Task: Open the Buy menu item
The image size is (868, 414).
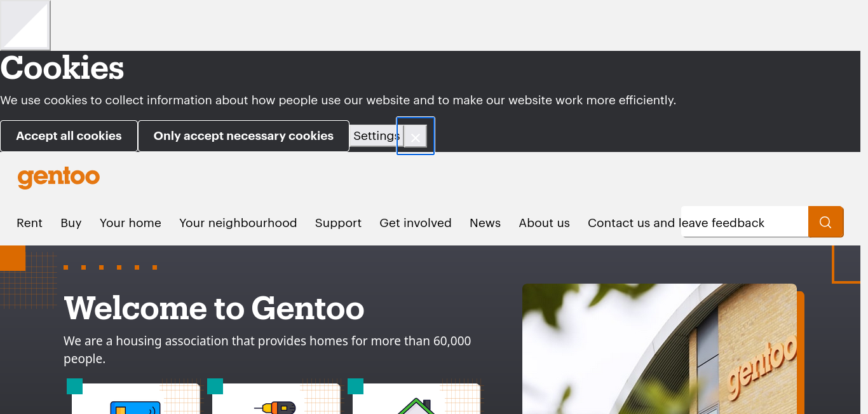Action: [x=71, y=223]
